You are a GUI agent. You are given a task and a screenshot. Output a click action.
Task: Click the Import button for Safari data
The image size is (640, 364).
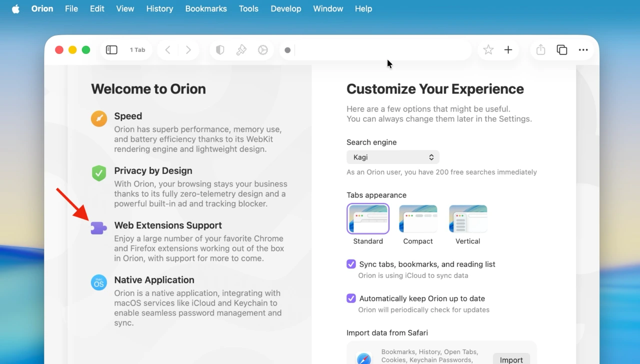pos(511,358)
